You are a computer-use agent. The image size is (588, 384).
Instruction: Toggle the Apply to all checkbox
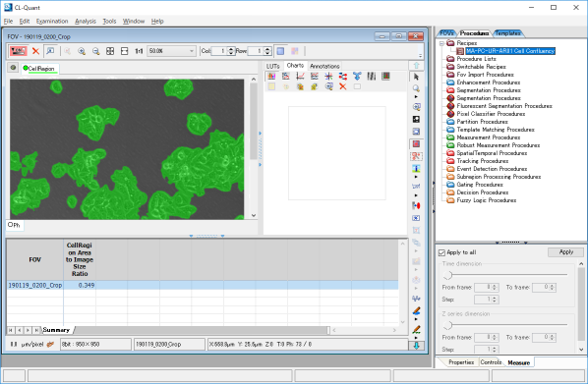click(x=441, y=252)
